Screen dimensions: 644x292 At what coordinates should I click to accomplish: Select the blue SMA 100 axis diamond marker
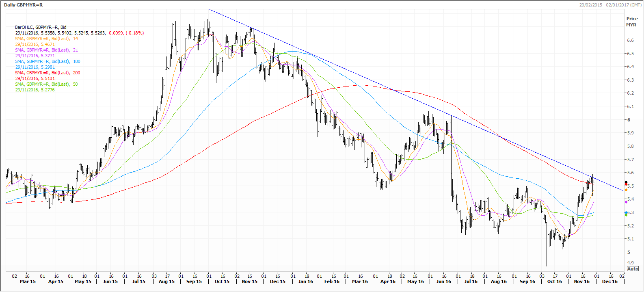coord(626,212)
